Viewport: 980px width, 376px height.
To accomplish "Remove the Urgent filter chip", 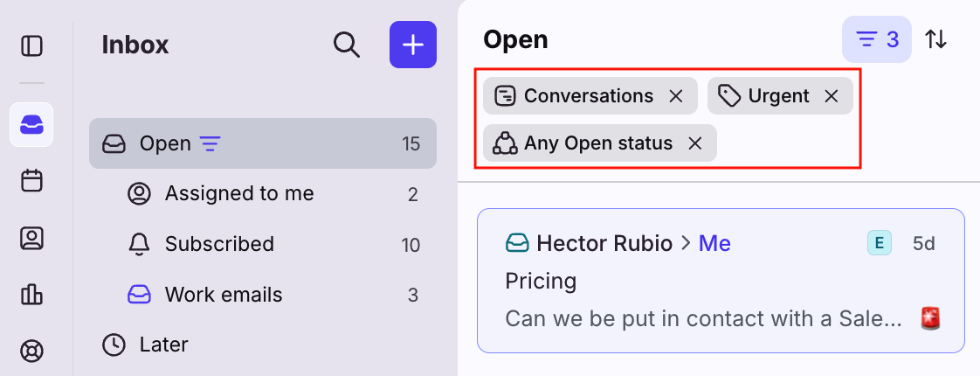I will (831, 96).
